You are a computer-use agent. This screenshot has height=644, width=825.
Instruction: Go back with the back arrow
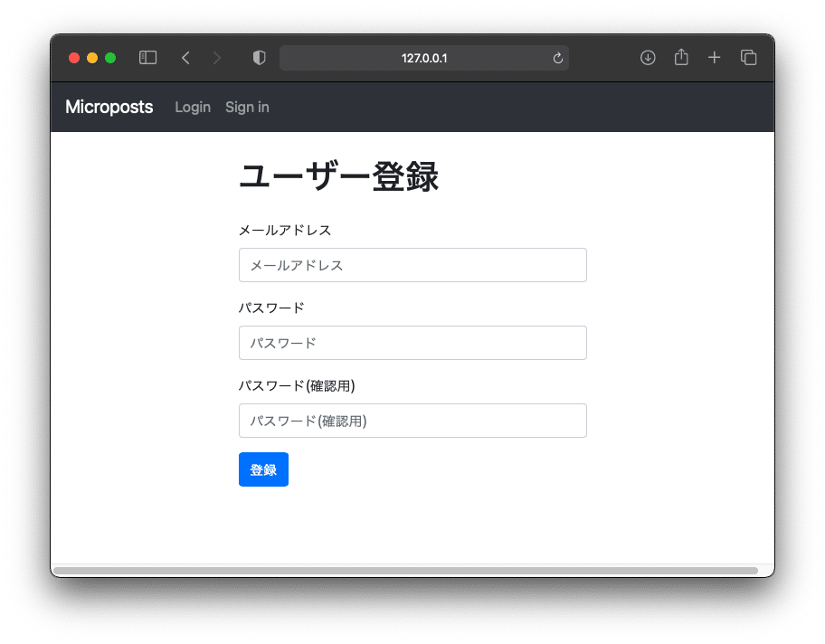[x=185, y=58]
